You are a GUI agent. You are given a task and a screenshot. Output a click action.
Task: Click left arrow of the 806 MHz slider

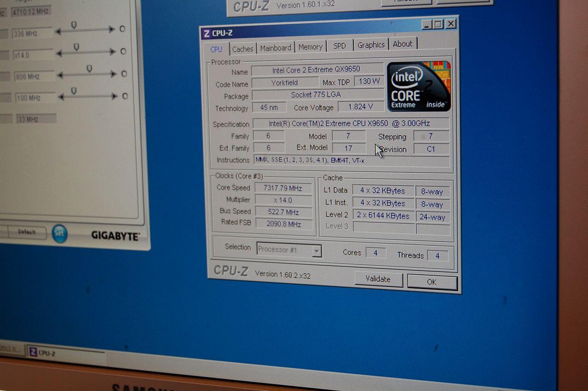(x=60, y=75)
